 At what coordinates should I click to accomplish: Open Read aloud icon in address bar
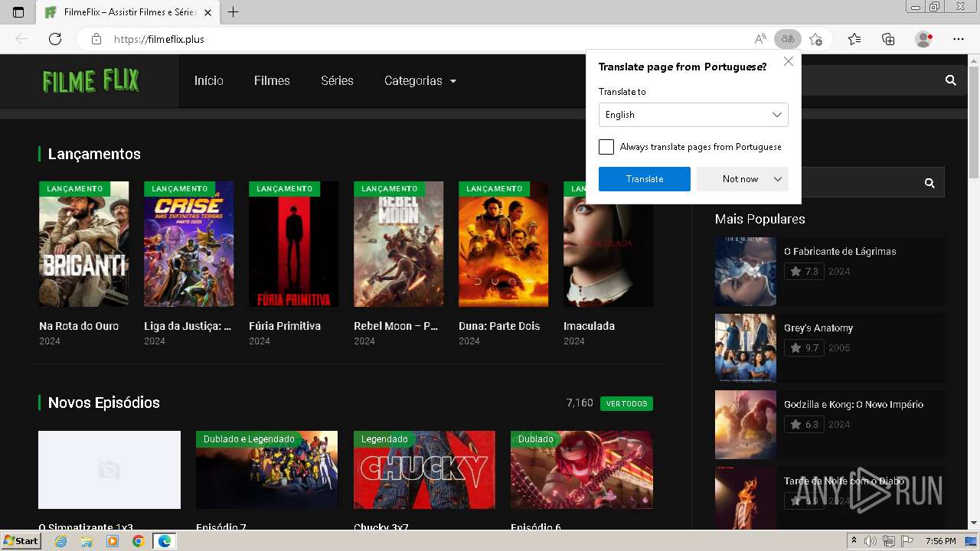[760, 39]
